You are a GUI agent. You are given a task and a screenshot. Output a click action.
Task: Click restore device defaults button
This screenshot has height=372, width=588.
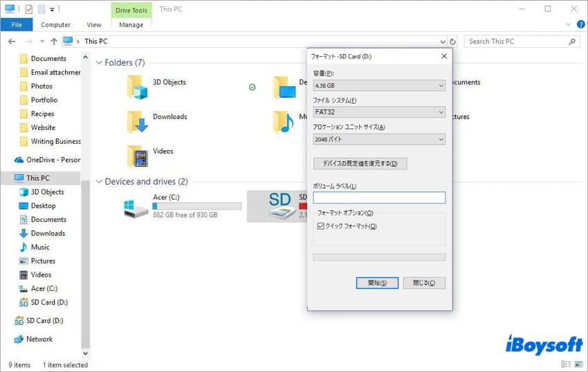360,163
